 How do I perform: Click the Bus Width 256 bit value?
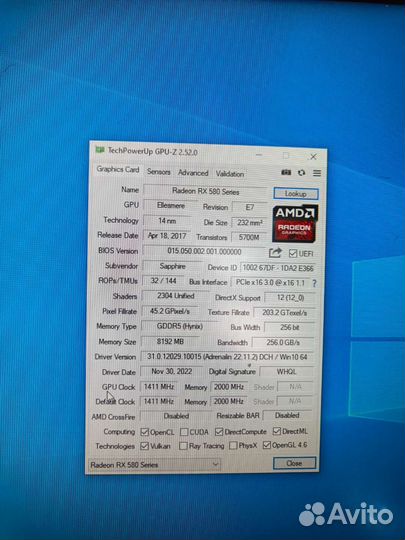(289, 327)
